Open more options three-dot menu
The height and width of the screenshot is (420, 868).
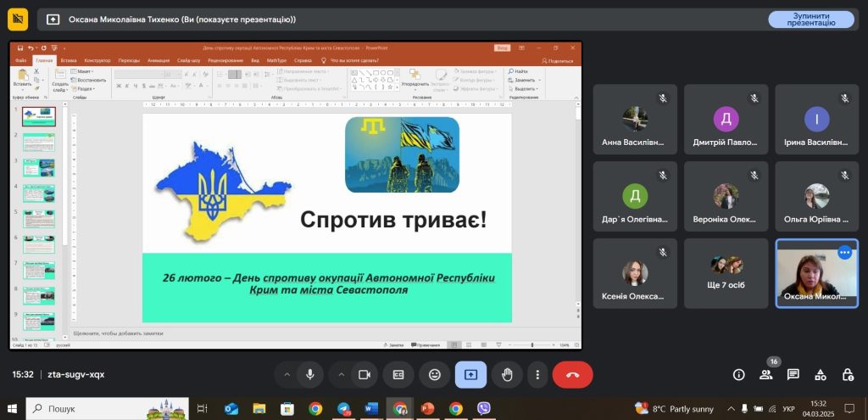click(537, 374)
